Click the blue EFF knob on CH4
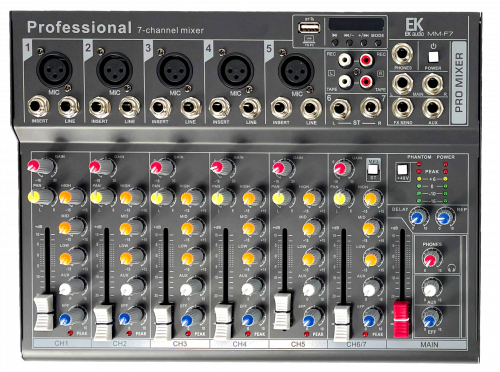Screen dimensions: 500x372 [253, 318]
